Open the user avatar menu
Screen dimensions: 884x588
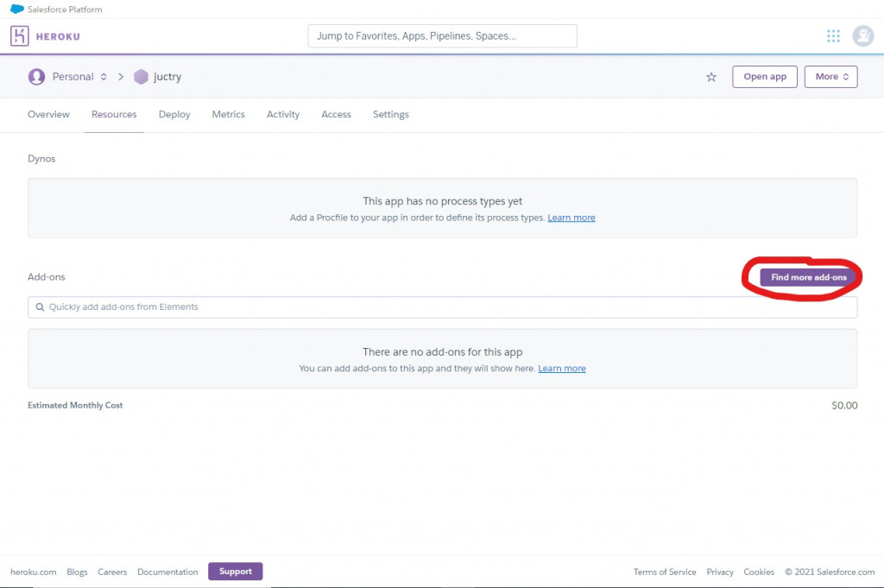pyautogui.click(x=862, y=36)
